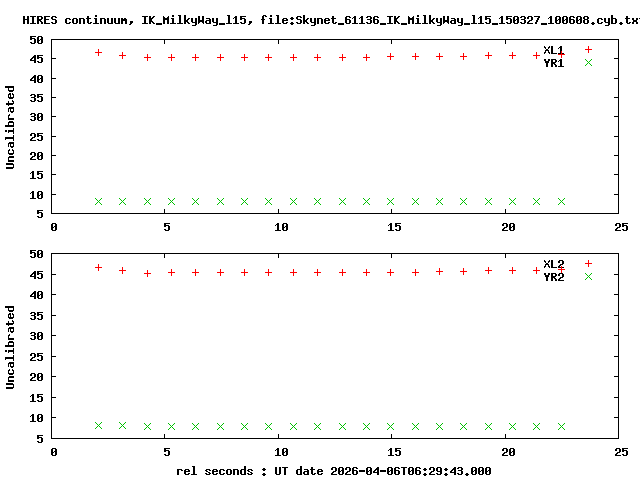Click the 'rel seconds : UT date' axis label

333,471
